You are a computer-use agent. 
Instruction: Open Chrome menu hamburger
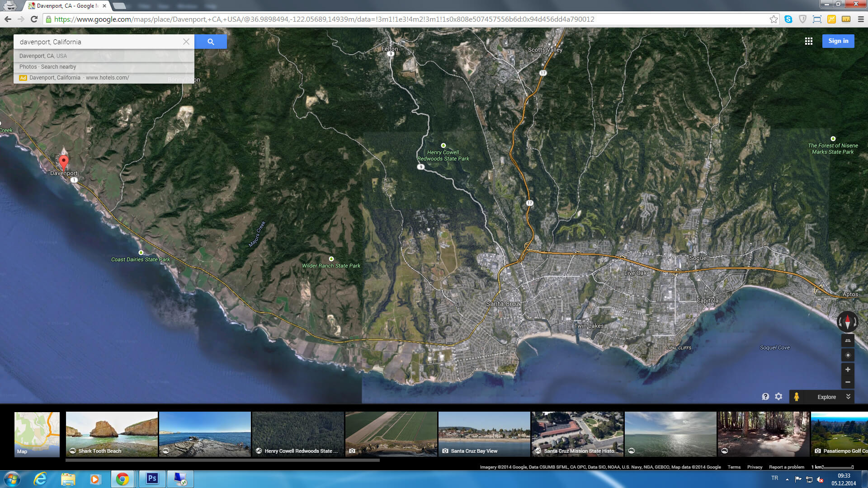click(x=861, y=19)
